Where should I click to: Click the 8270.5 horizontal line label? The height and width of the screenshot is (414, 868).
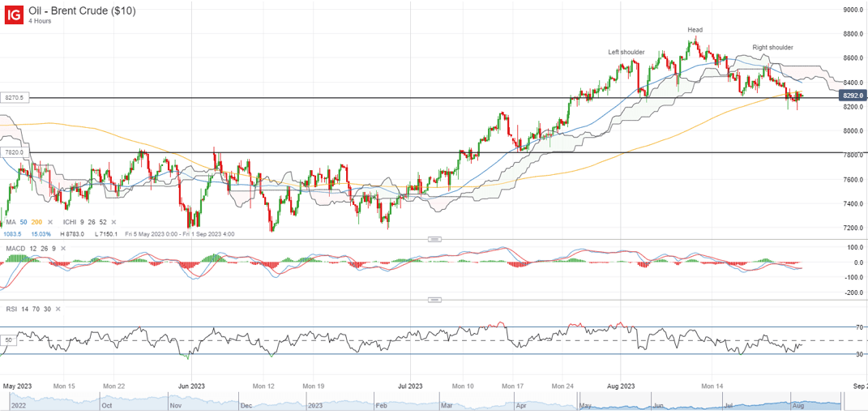click(x=15, y=97)
